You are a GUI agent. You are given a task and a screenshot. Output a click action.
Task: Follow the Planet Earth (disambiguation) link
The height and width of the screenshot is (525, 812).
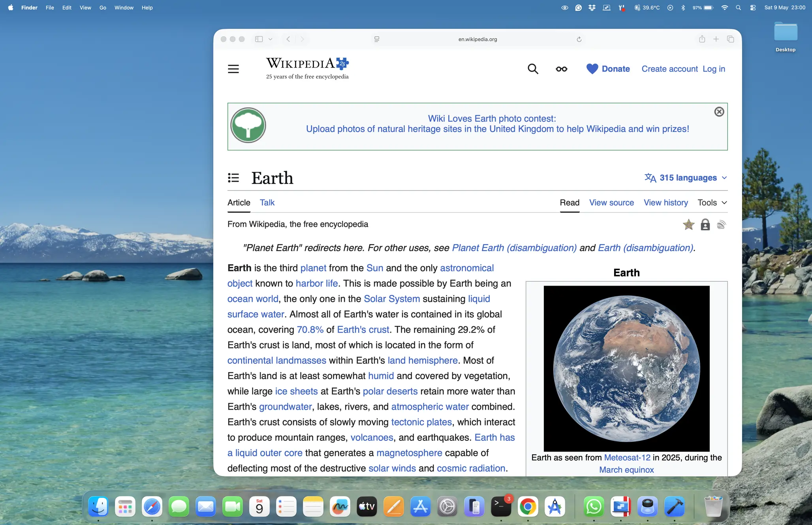[514, 248]
